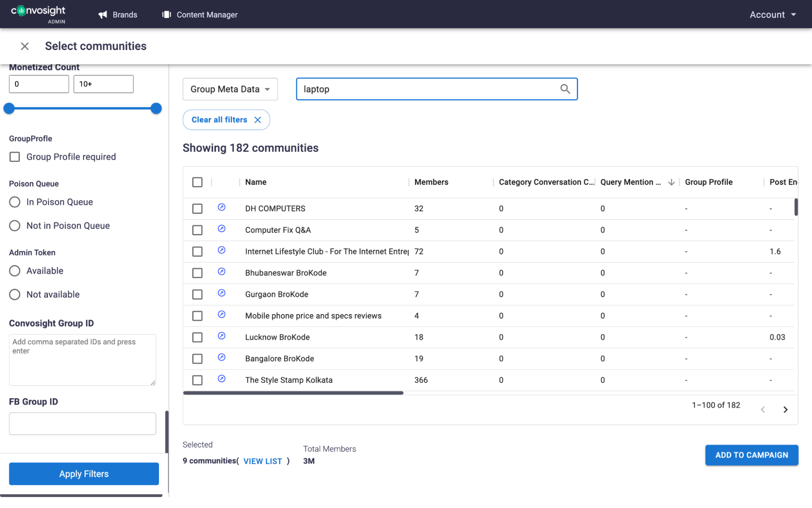
Task: Open Computer Fix Q&A link icon
Action: (x=221, y=229)
